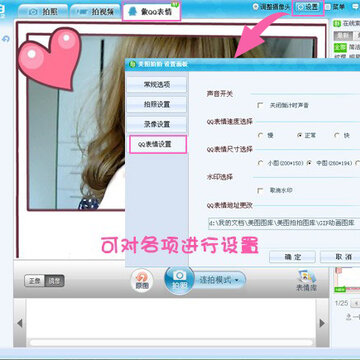
Task: Click the green 在线素材 icon
Action: (x=337, y=23)
